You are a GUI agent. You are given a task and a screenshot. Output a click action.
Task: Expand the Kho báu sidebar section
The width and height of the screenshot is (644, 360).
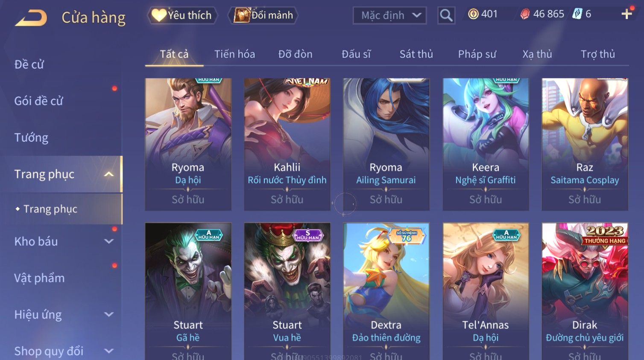pos(109,241)
